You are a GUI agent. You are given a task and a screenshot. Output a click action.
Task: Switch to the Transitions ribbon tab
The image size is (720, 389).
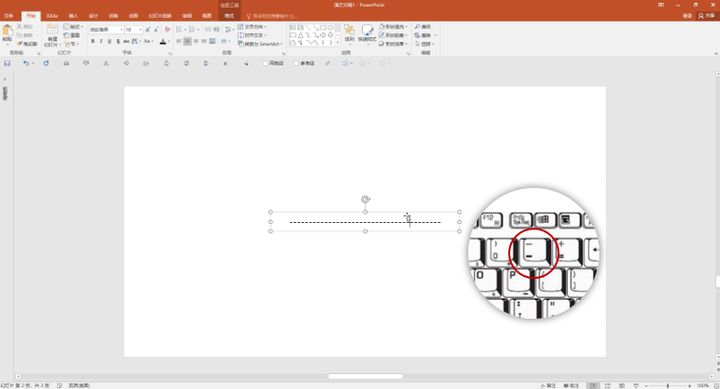[x=113, y=16]
